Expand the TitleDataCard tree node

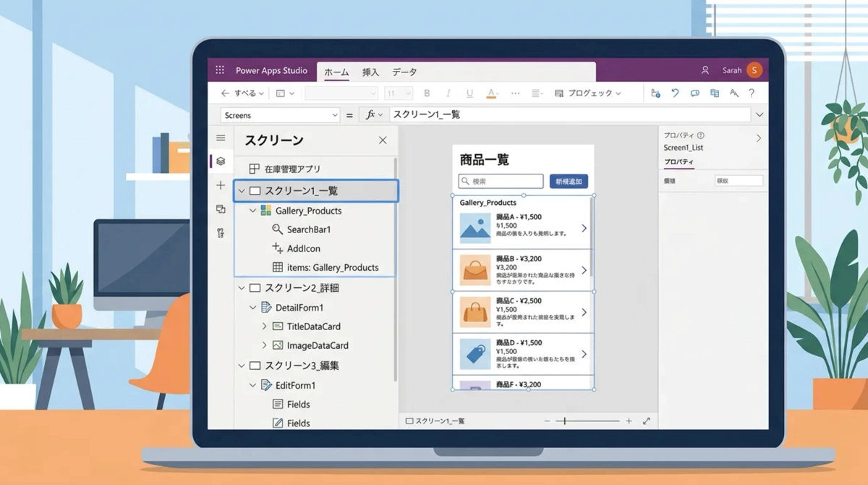[264, 326]
